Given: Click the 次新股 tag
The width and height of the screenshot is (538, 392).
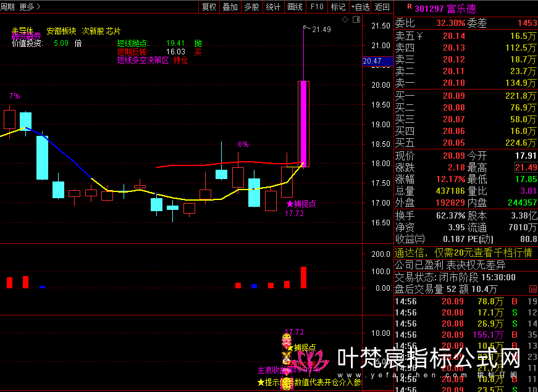Looking at the screenshot, I should coord(93,31).
